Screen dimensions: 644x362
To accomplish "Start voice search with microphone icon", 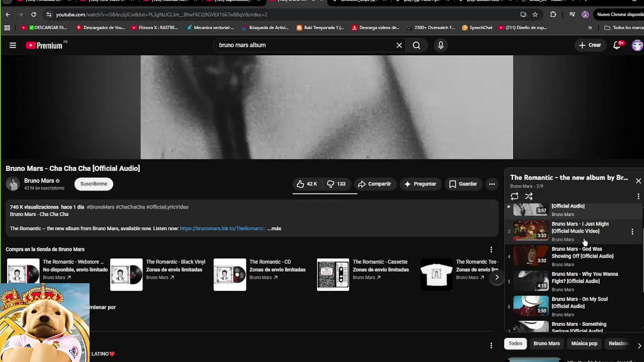I will point(441,45).
